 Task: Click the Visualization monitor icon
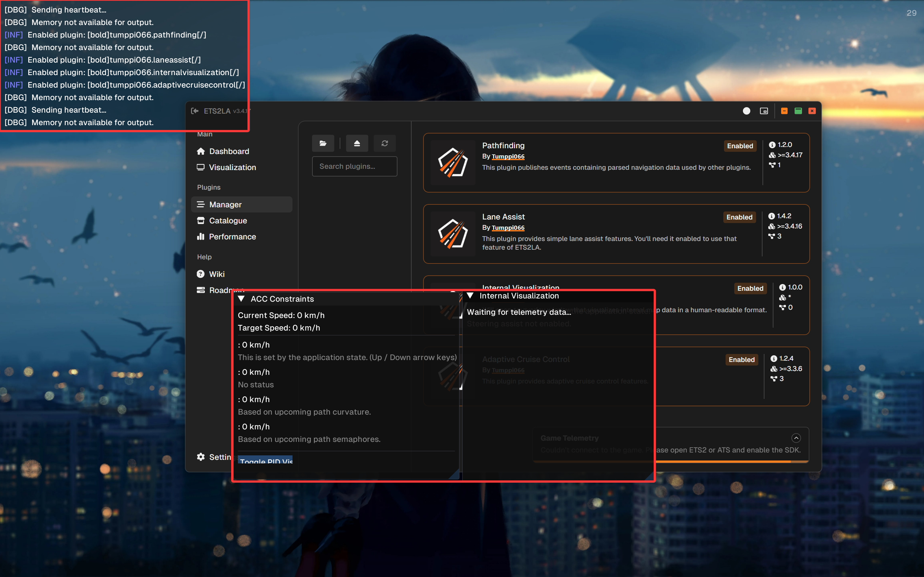200,167
